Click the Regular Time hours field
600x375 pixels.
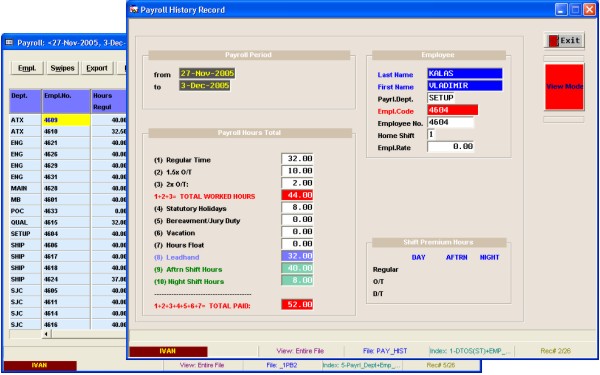[x=297, y=159]
